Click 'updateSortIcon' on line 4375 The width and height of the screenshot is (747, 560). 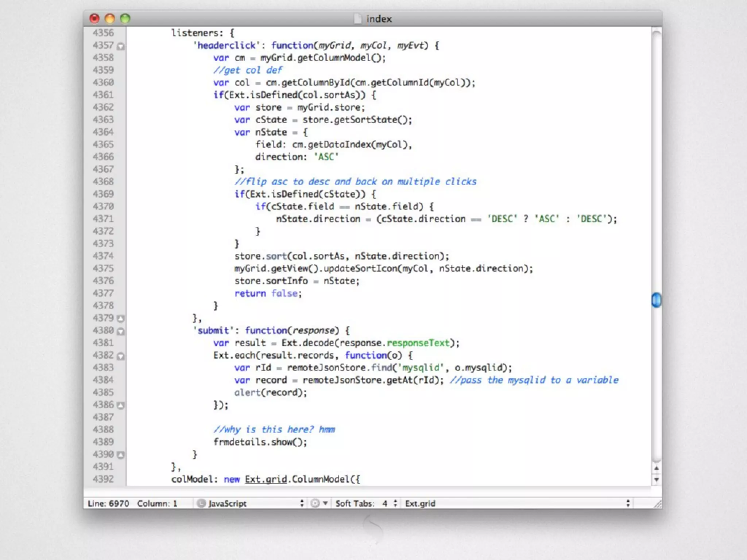coord(360,268)
